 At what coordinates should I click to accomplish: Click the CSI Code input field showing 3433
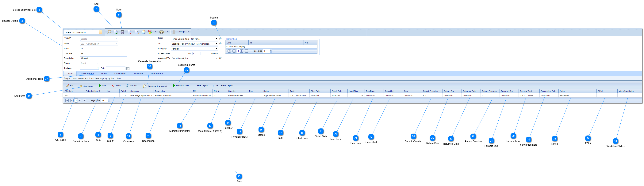pyautogui.click(x=90, y=53)
